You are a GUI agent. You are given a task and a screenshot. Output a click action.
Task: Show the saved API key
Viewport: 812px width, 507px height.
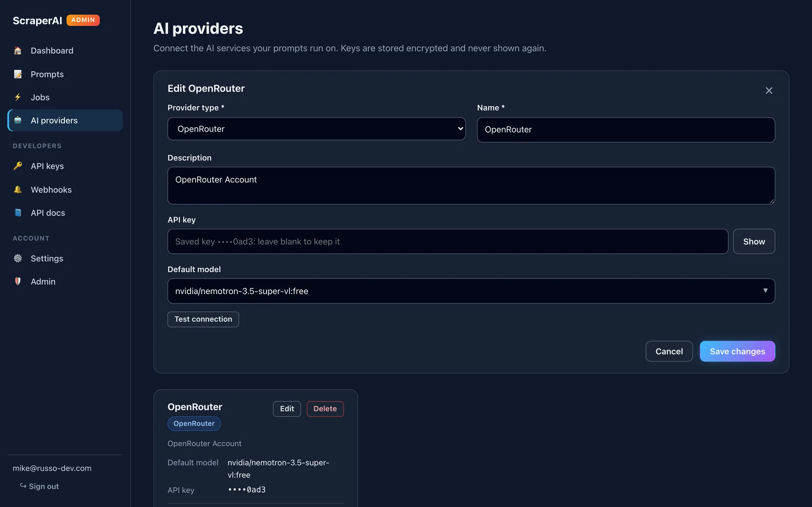(x=754, y=242)
